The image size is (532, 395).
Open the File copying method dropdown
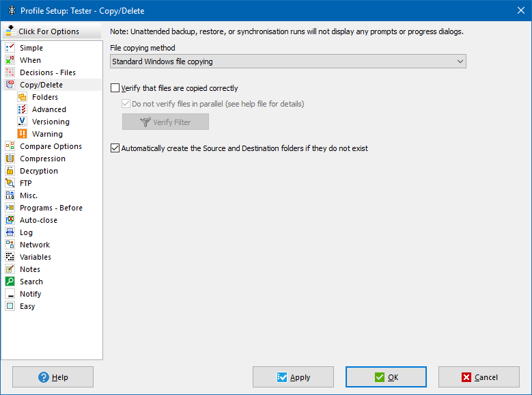point(288,62)
